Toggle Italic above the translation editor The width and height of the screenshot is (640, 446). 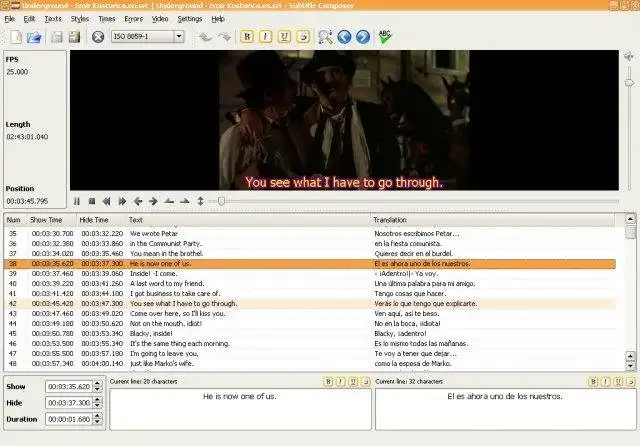pos(606,382)
